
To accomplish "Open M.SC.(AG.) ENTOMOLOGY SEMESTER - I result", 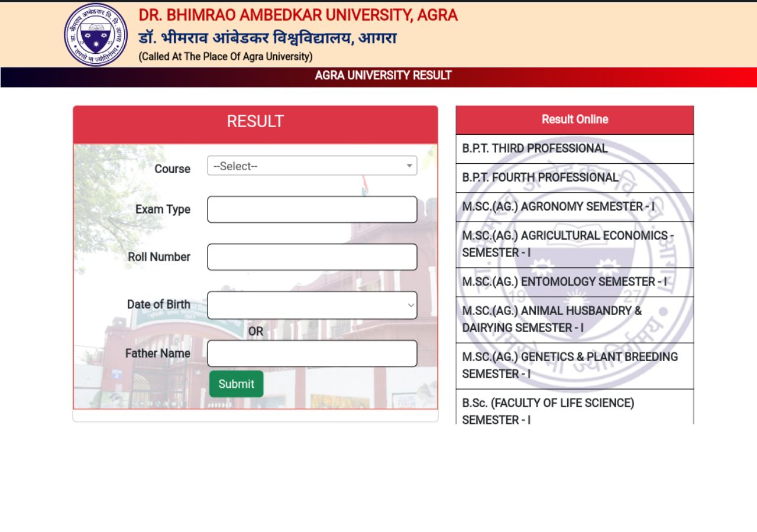I will [x=575, y=282].
